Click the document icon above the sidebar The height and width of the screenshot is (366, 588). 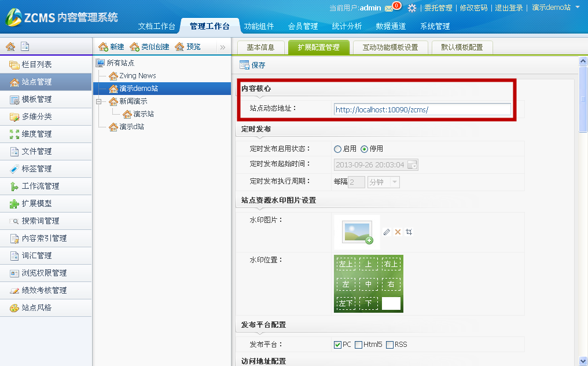(24, 47)
